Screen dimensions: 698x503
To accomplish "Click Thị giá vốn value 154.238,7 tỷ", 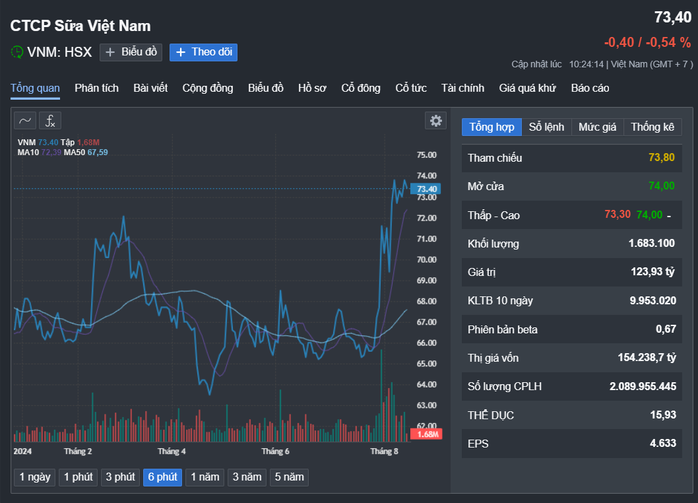I will (647, 358).
